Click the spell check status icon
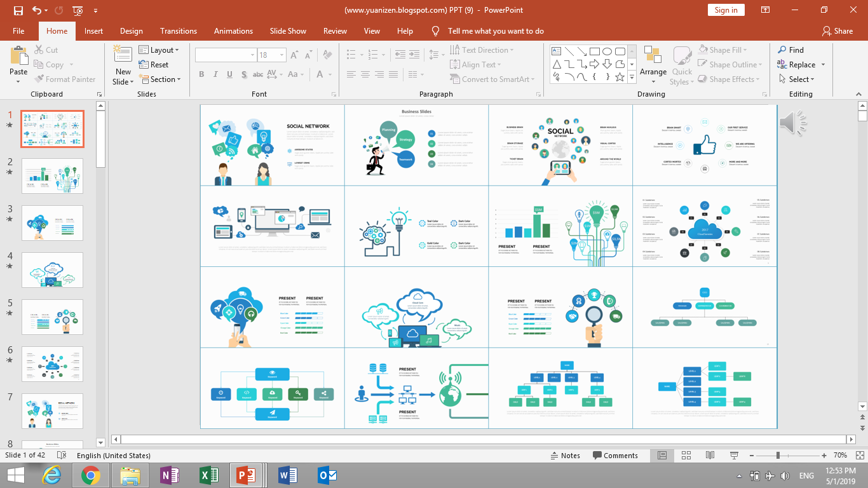The image size is (868, 488). pos(62,456)
